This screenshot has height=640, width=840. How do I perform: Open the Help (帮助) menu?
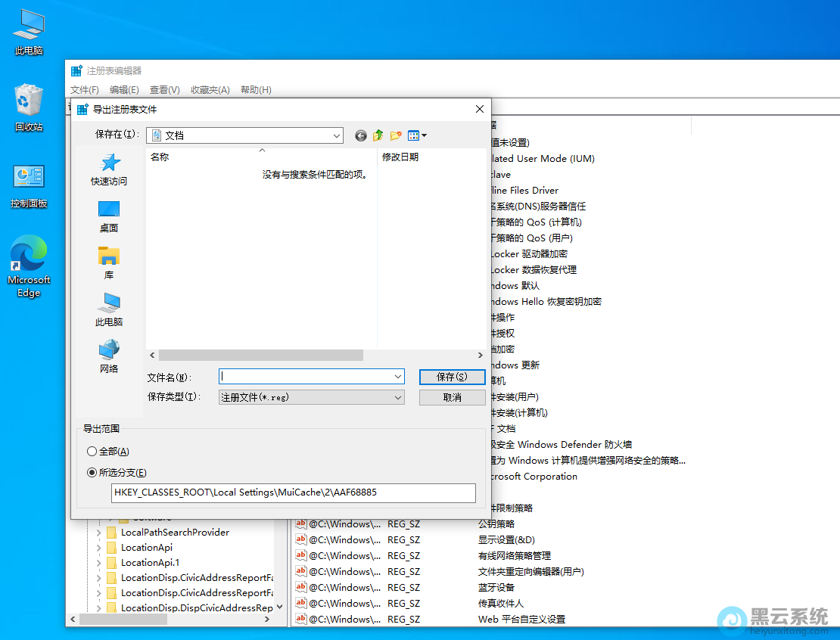pyautogui.click(x=256, y=90)
